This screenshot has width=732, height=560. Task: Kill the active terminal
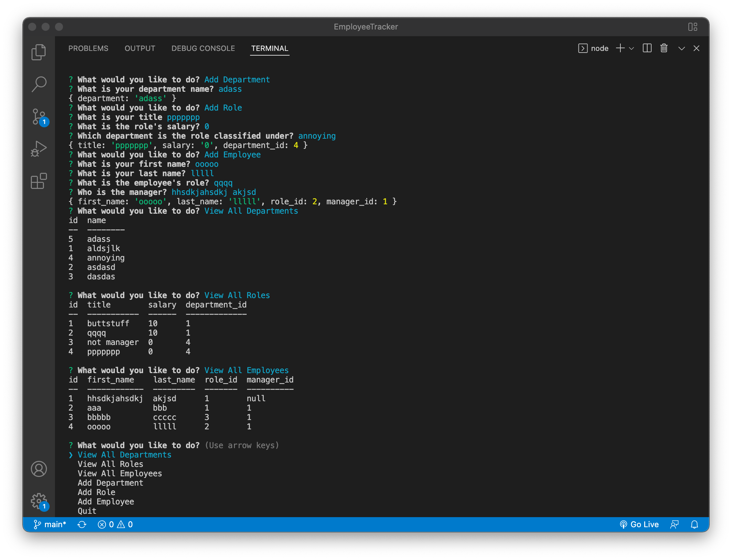coord(664,48)
